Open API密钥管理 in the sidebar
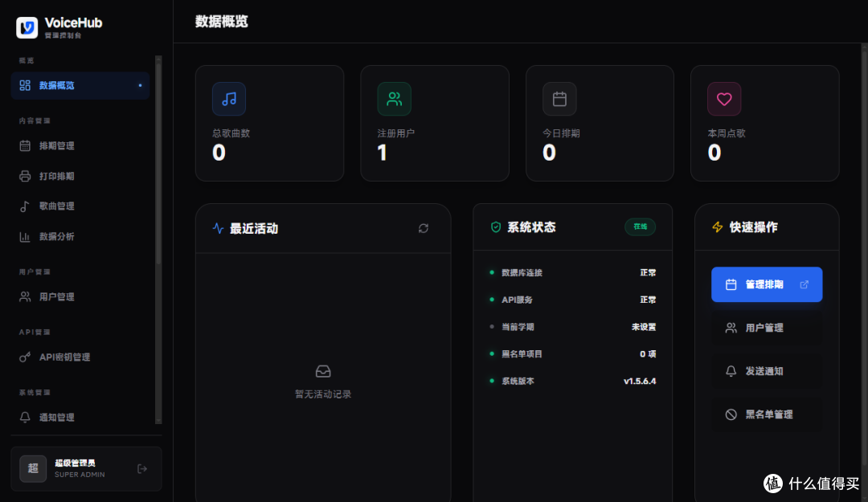868x502 pixels. [x=80, y=357]
